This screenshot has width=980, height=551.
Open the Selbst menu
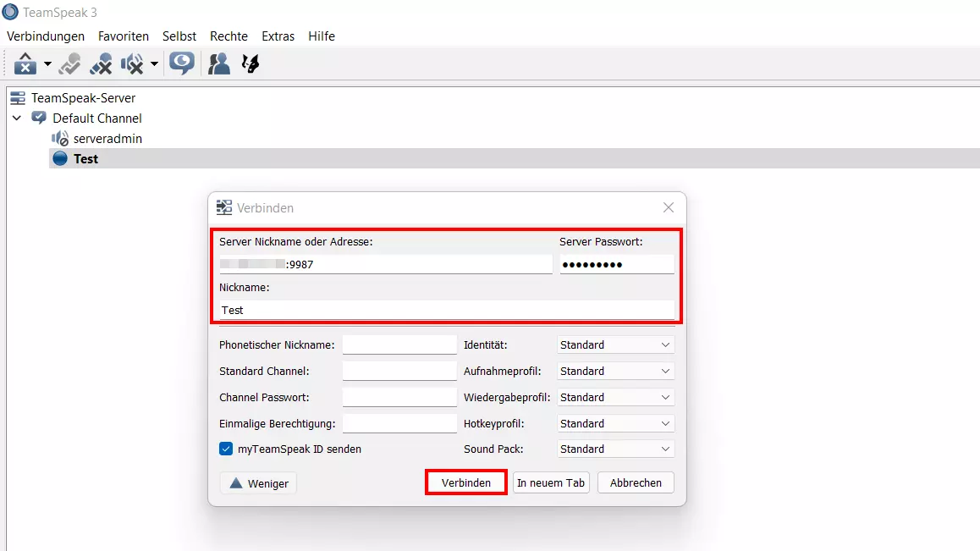click(179, 36)
